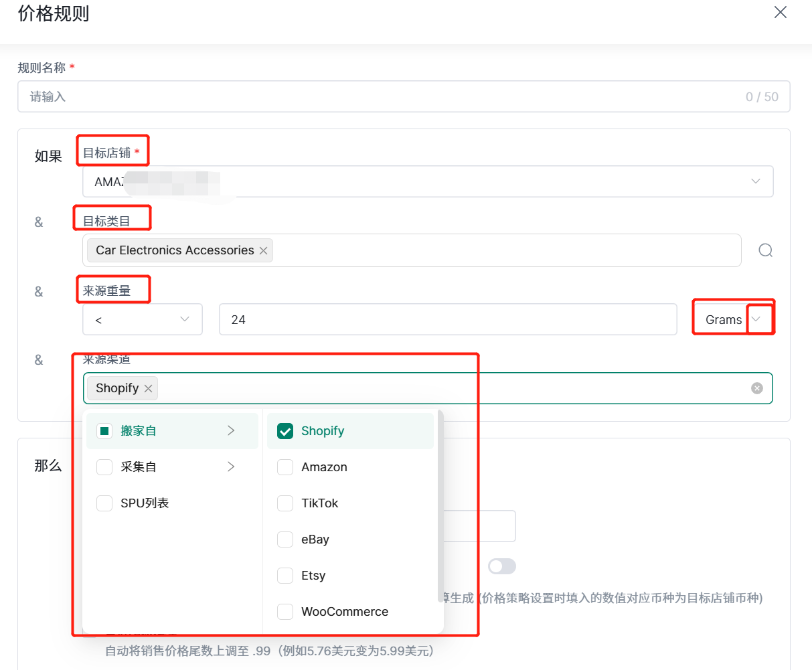
Task: Check the WooCommerce checkbox
Action: (x=285, y=612)
